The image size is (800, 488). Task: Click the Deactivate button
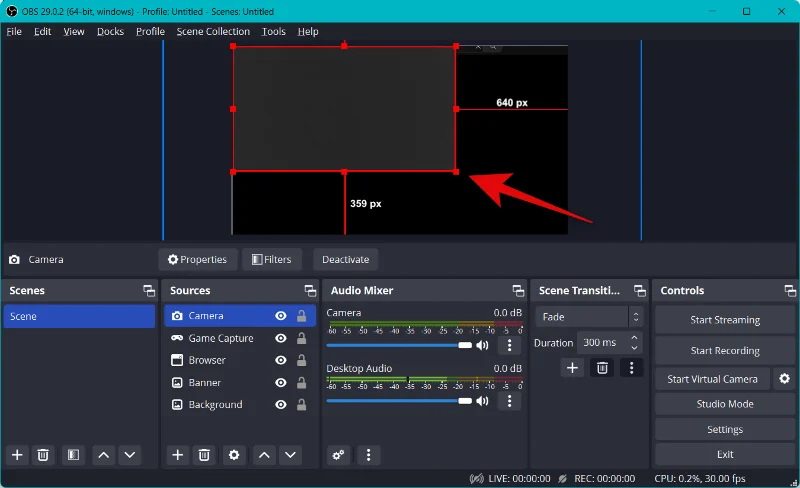click(345, 259)
